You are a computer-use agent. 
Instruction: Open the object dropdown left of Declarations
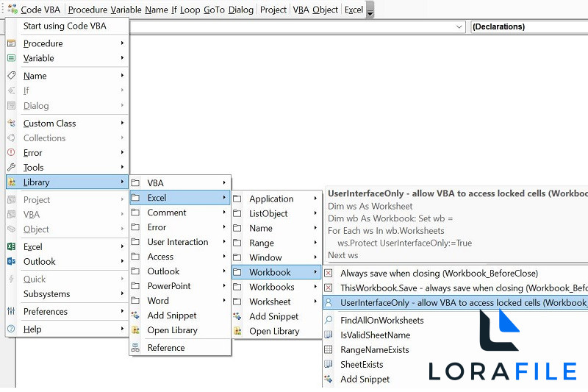(x=459, y=26)
